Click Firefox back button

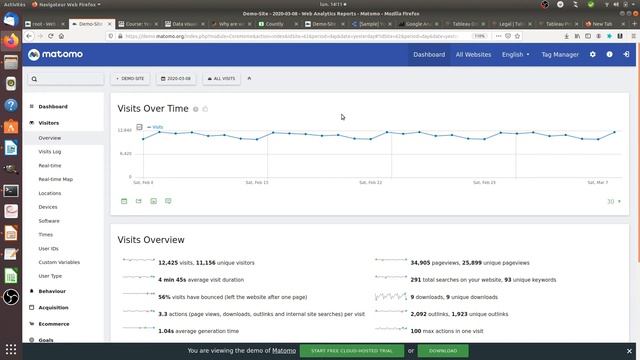pyautogui.click(x=29, y=36)
